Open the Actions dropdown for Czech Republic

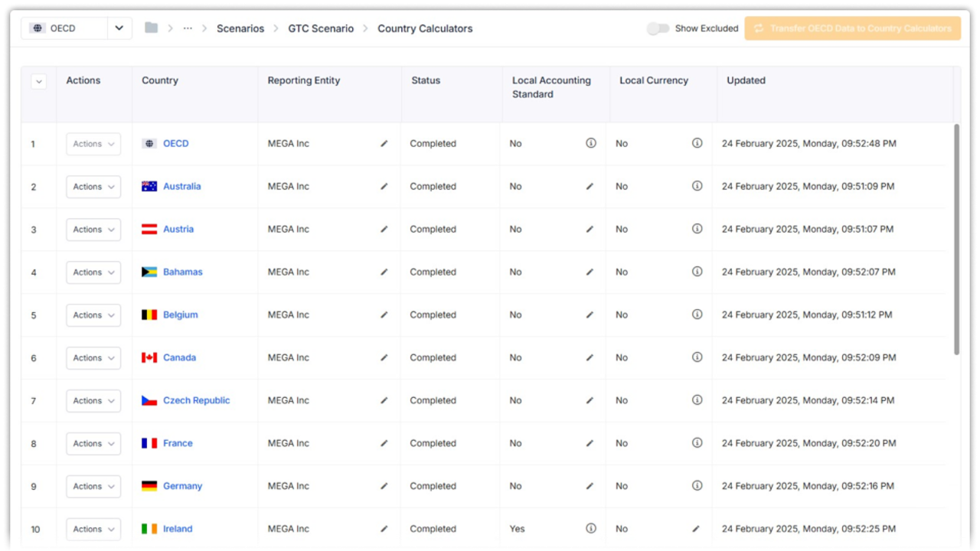tap(93, 401)
